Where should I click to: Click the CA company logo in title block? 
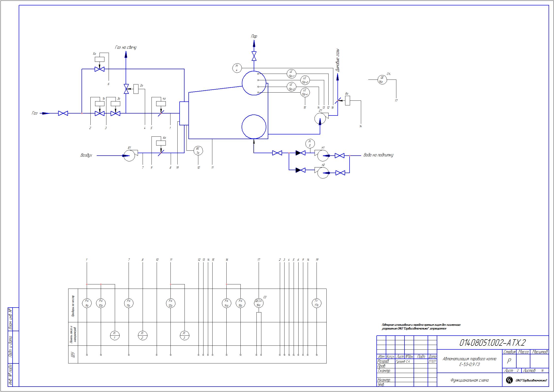(x=509, y=380)
